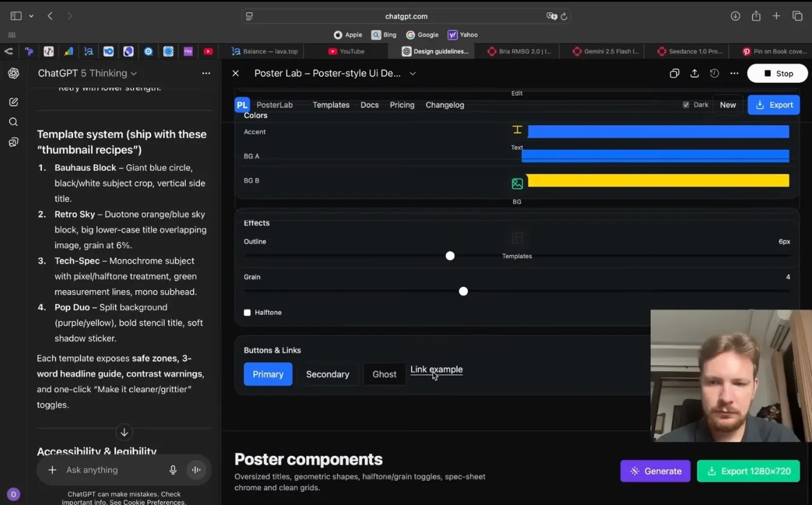Open search chats magnifier icon

point(14,122)
